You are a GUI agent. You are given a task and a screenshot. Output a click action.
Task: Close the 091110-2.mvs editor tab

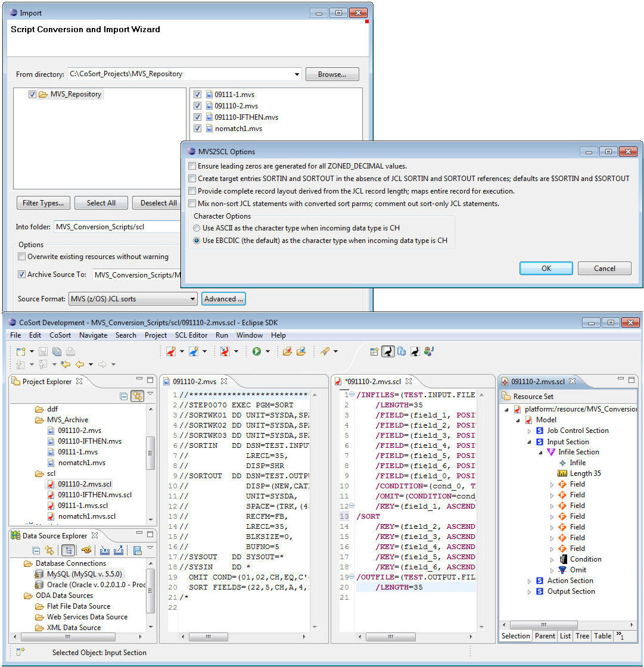point(225,381)
